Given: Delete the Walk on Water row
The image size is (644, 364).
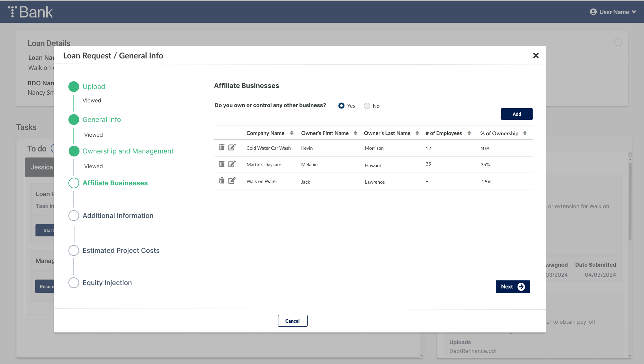Looking at the screenshot, I should (222, 181).
